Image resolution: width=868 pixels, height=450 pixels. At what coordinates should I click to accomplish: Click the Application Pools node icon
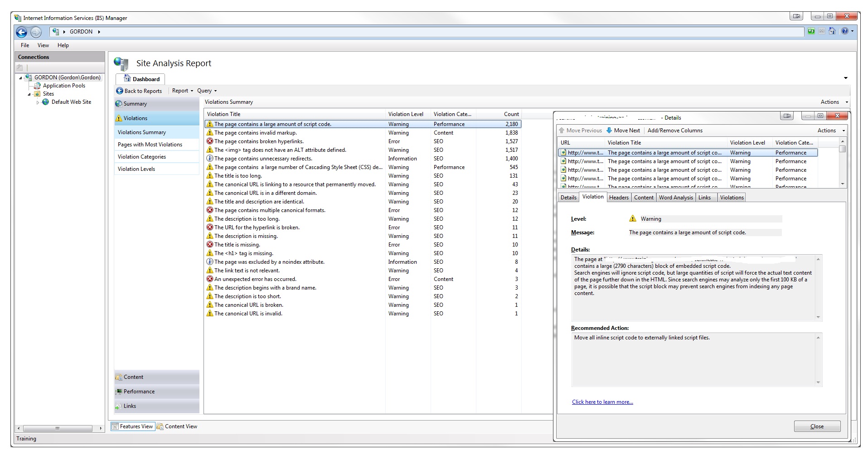[x=38, y=86]
